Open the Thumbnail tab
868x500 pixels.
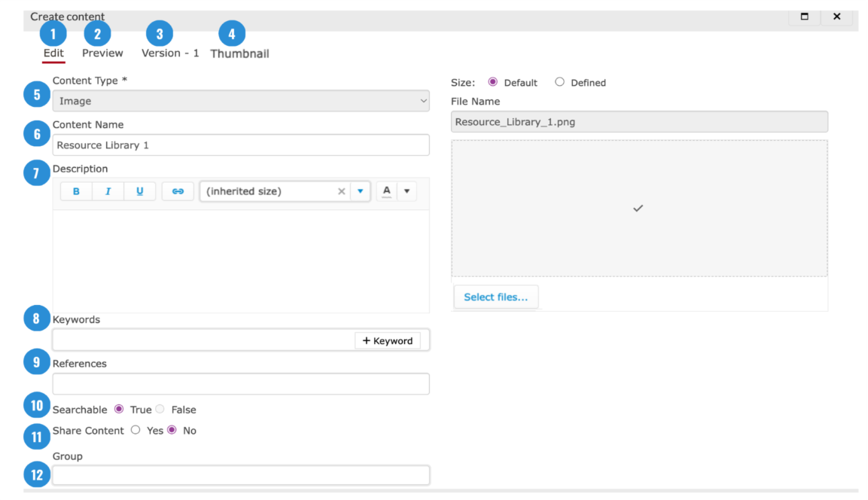tap(239, 53)
